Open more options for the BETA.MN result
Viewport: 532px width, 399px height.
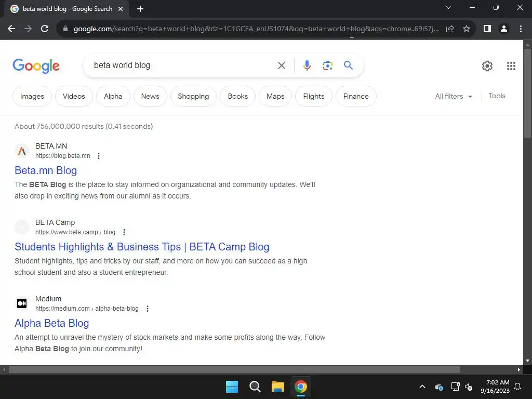coord(99,156)
